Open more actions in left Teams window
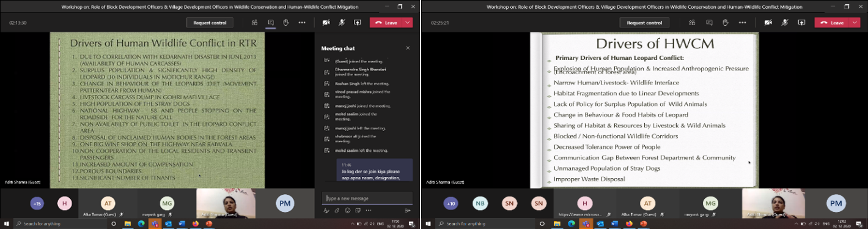Screen dimensions: 868x229 pos(302,23)
